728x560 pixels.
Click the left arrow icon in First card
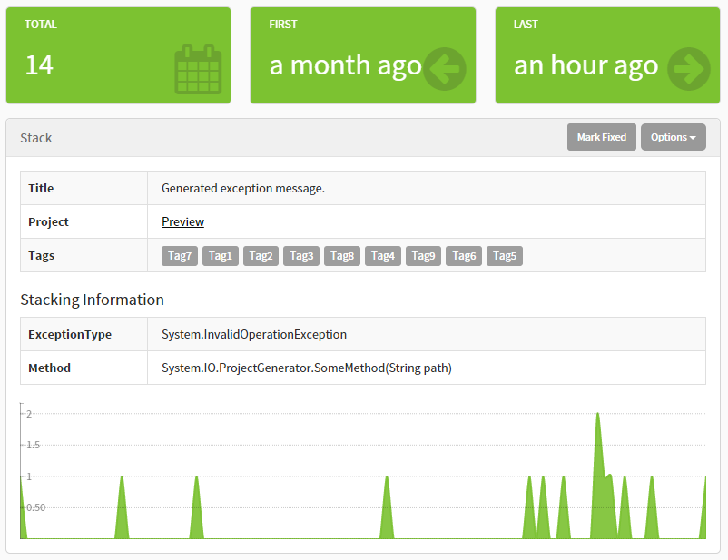point(444,69)
